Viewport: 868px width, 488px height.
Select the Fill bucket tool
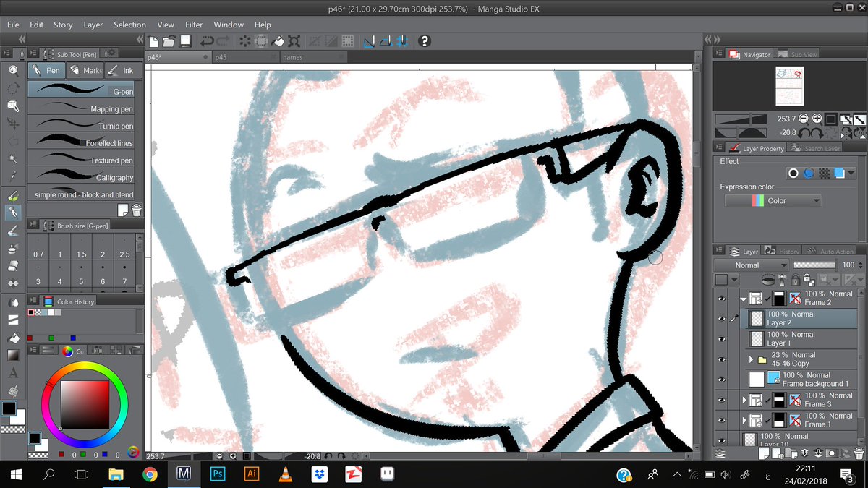[13, 338]
